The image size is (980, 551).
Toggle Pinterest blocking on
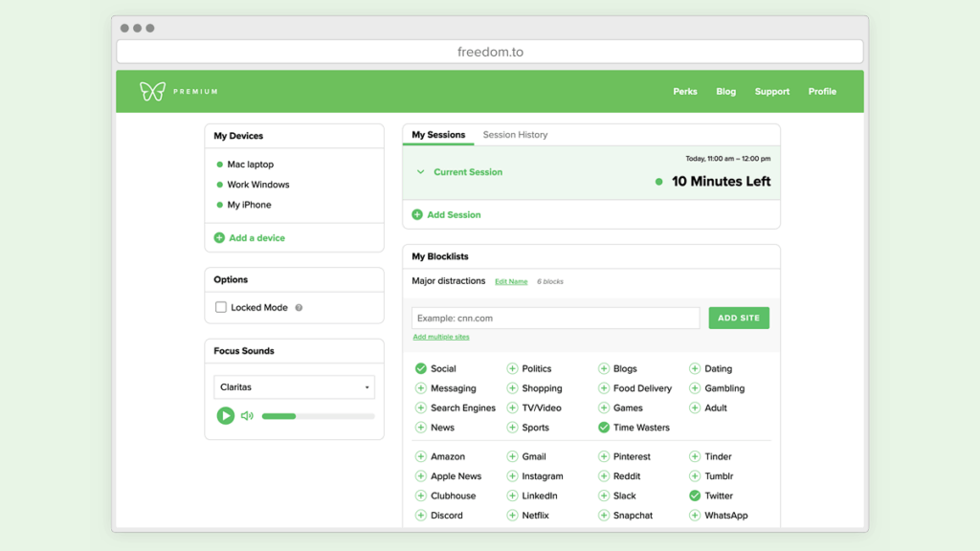(603, 456)
